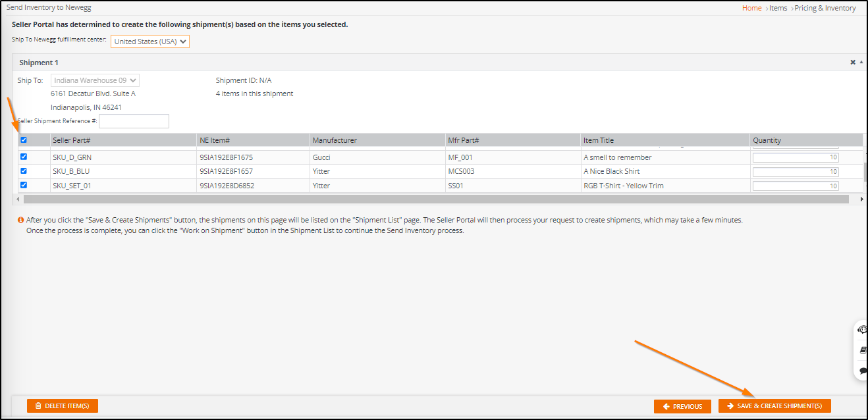This screenshot has width=868, height=420.
Task: Edit quantity for SKU_B_BLU
Action: point(796,172)
